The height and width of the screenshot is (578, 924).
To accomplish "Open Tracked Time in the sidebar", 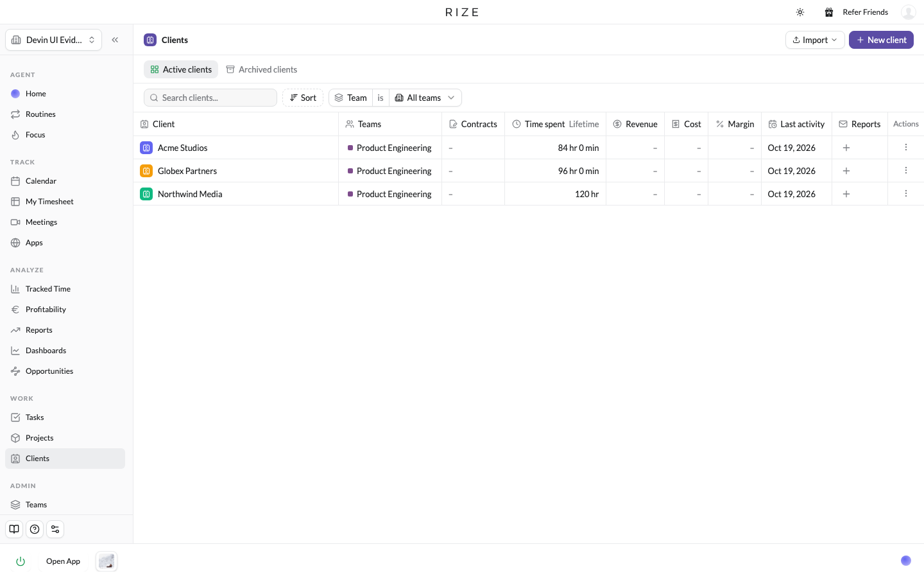I will [65, 289].
